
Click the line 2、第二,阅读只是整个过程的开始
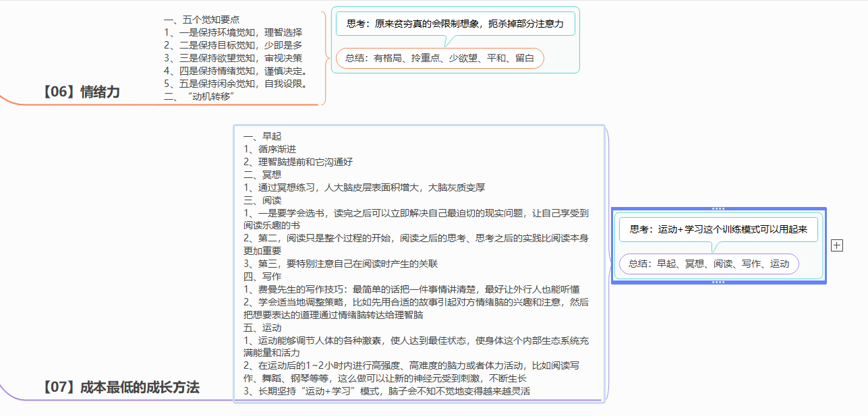coord(416,245)
